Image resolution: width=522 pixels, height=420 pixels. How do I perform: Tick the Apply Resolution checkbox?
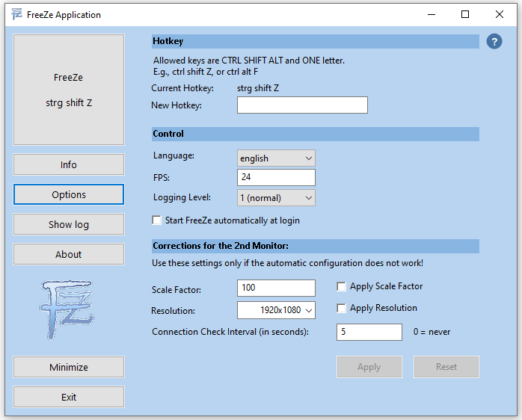pos(341,308)
